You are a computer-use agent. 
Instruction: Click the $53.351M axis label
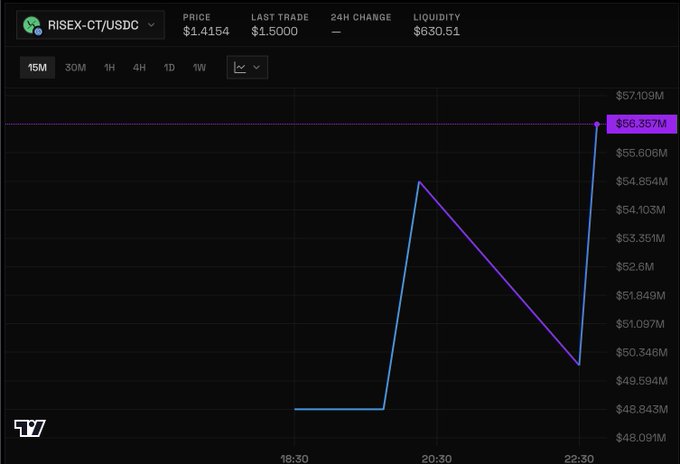[x=640, y=239]
